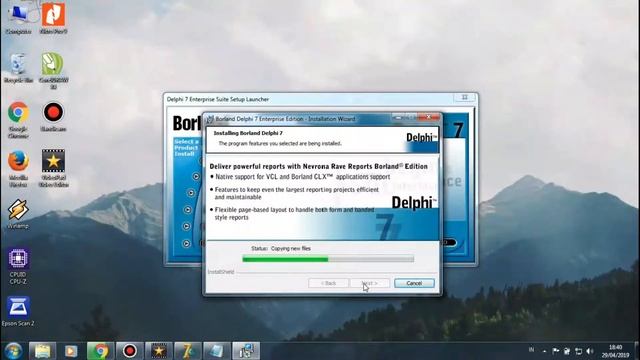Select the Recycle Bin desktop icon
Screen dimensions: 640x360
(18, 68)
